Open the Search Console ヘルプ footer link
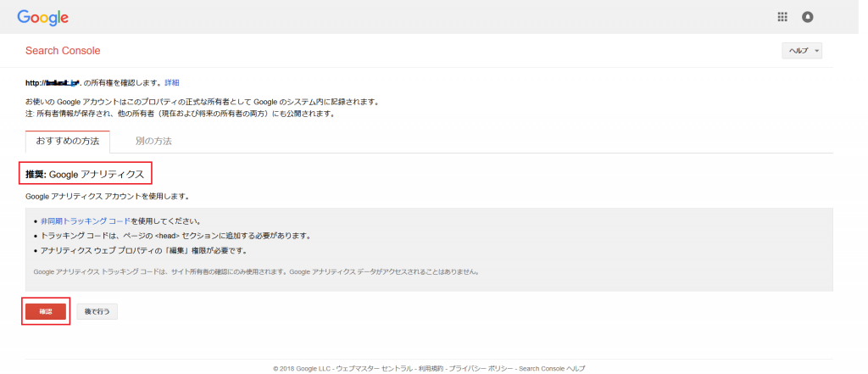 [551, 369]
